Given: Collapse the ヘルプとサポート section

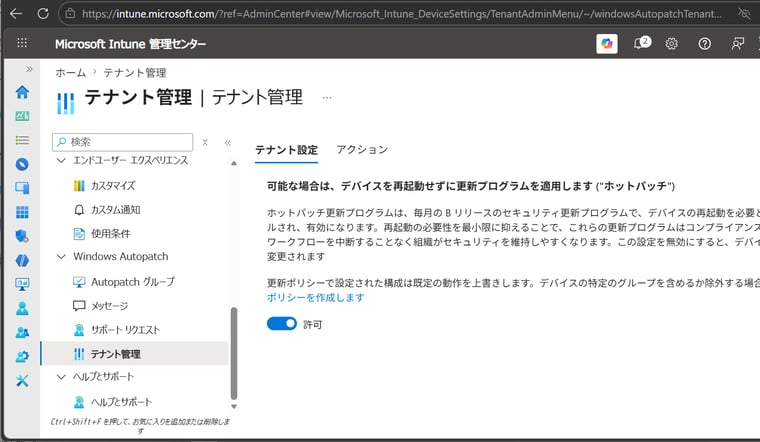Looking at the screenshot, I should point(61,377).
